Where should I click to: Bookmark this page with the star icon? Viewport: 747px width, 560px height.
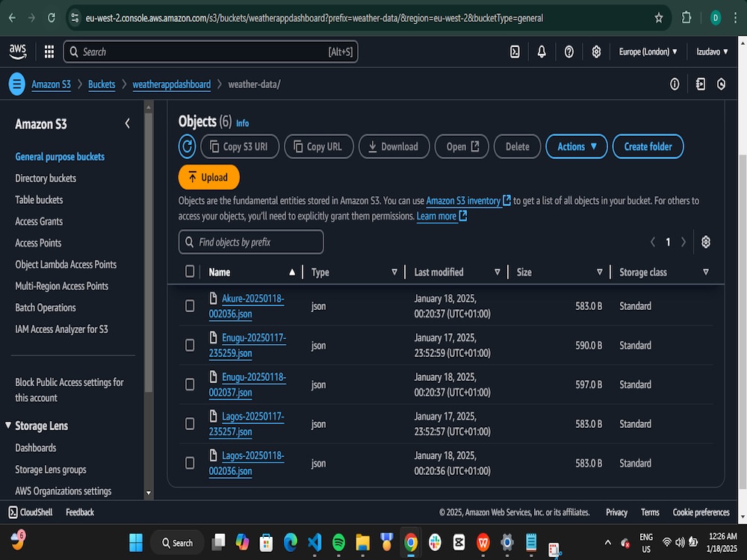pos(658,18)
